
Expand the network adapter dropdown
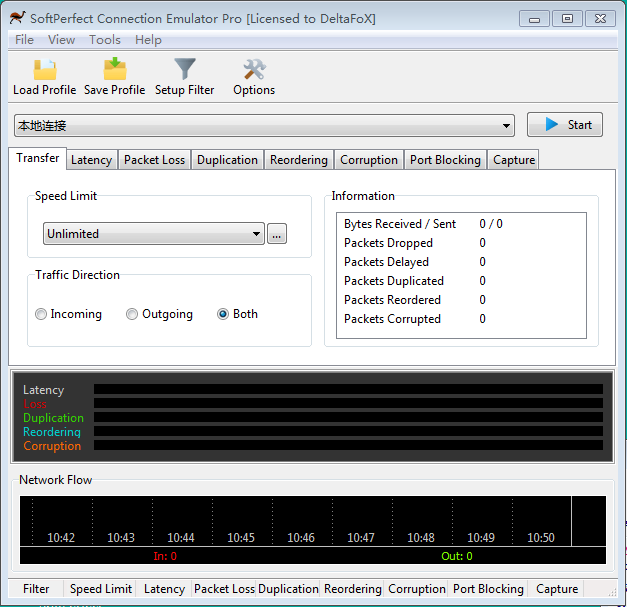506,126
